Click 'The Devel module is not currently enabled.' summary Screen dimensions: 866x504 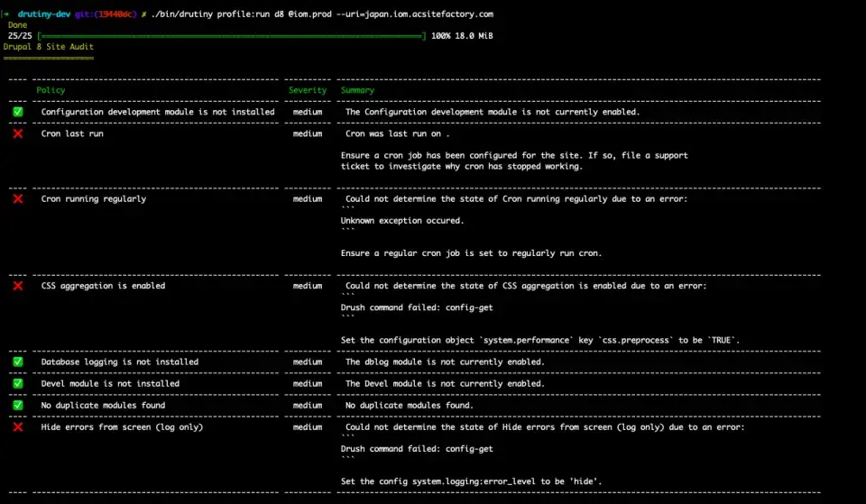click(445, 384)
